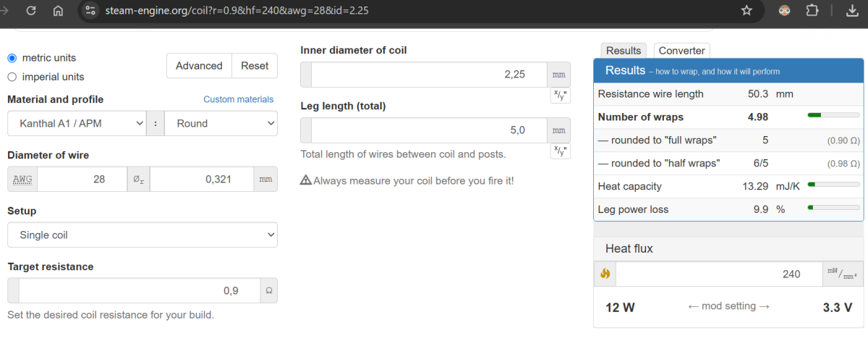Click the AWG wire gauge icon
868x341 pixels.
point(22,179)
